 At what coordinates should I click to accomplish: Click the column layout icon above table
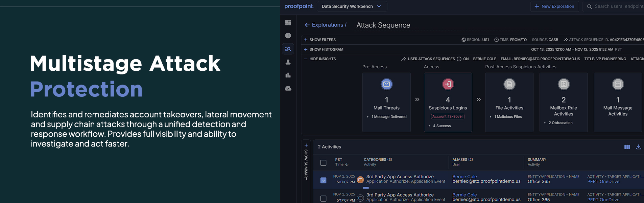[x=627, y=147]
